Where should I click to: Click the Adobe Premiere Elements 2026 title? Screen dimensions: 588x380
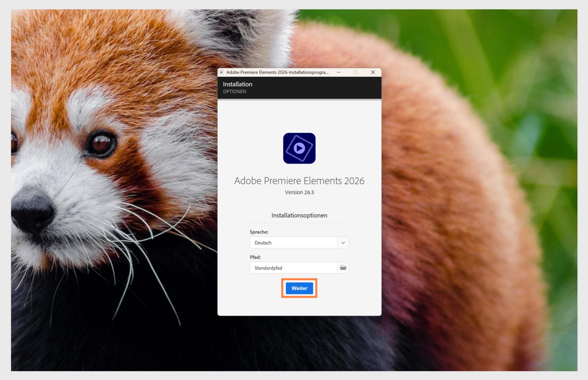(x=299, y=181)
